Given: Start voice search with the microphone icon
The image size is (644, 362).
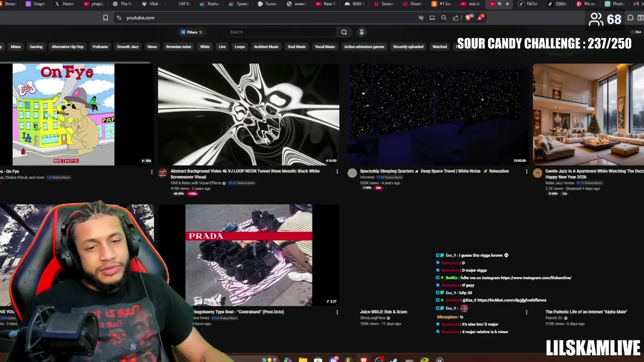Looking at the screenshot, I should tap(361, 32).
